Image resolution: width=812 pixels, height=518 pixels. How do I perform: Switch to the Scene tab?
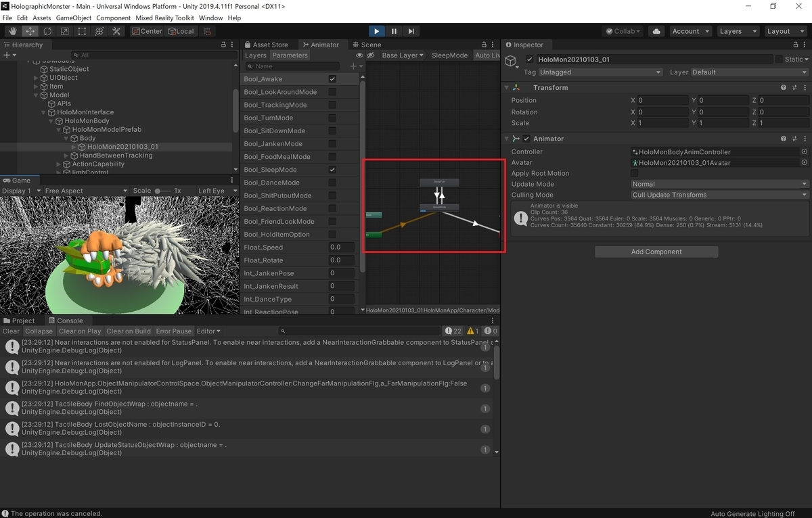click(x=367, y=45)
